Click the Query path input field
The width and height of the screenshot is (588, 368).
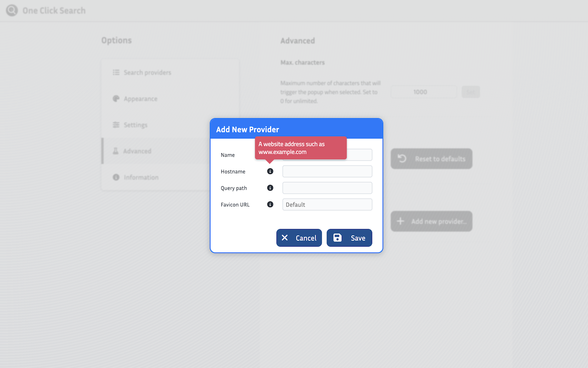point(327,188)
